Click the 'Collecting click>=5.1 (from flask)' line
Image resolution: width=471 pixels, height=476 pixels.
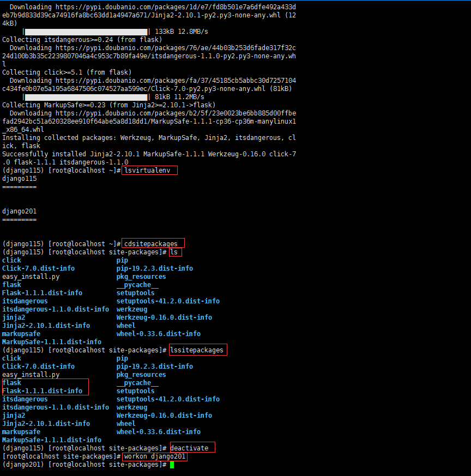coord(67,72)
